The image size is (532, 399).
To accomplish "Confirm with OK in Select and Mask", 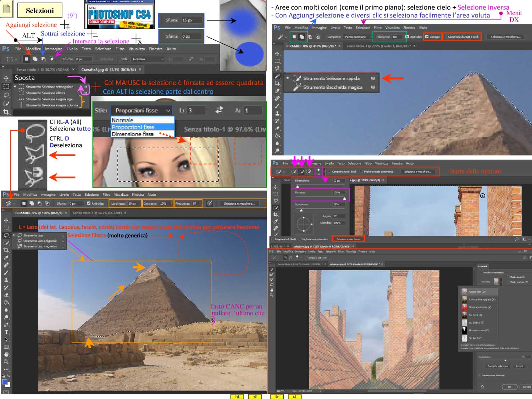I will [509, 387].
